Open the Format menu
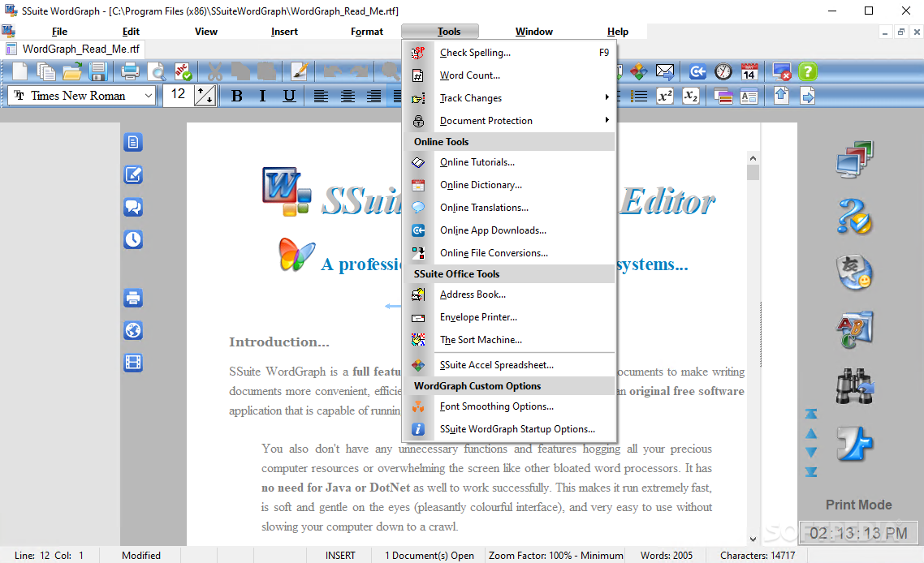Image resolution: width=924 pixels, height=563 pixels. tap(366, 31)
